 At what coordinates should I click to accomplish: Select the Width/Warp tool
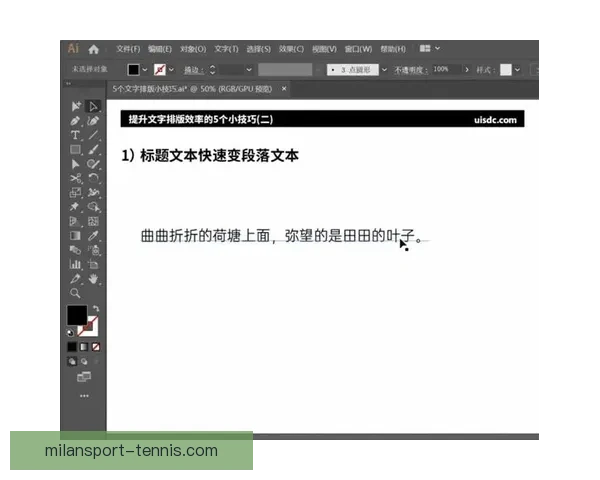tap(93, 193)
